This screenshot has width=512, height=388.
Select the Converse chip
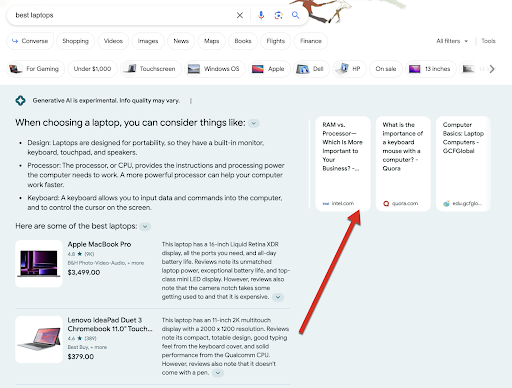point(30,41)
